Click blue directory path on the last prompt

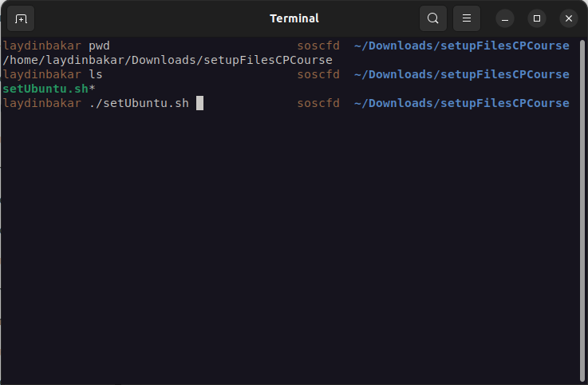point(461,103)
